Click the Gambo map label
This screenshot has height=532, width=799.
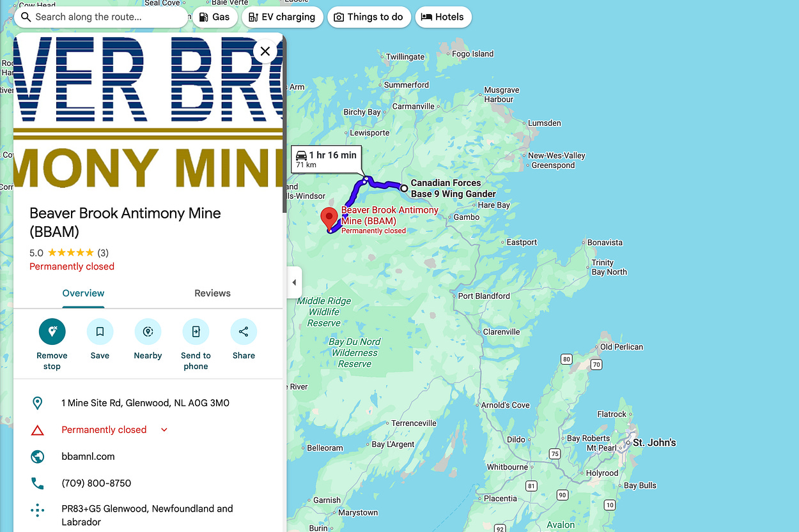click(x=467, y=217)
